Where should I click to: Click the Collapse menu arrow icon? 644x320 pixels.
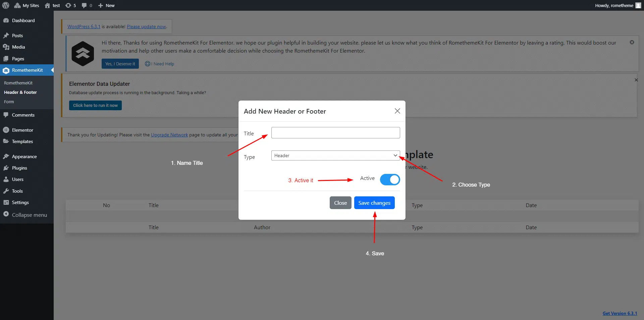point(6,214)
